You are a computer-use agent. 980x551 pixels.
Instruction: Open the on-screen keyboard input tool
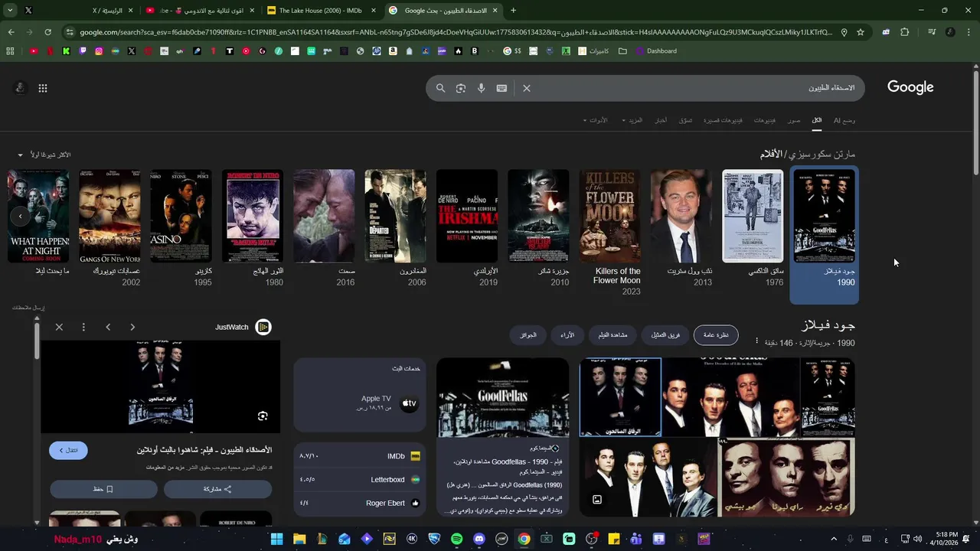click(x=501, y=88)
